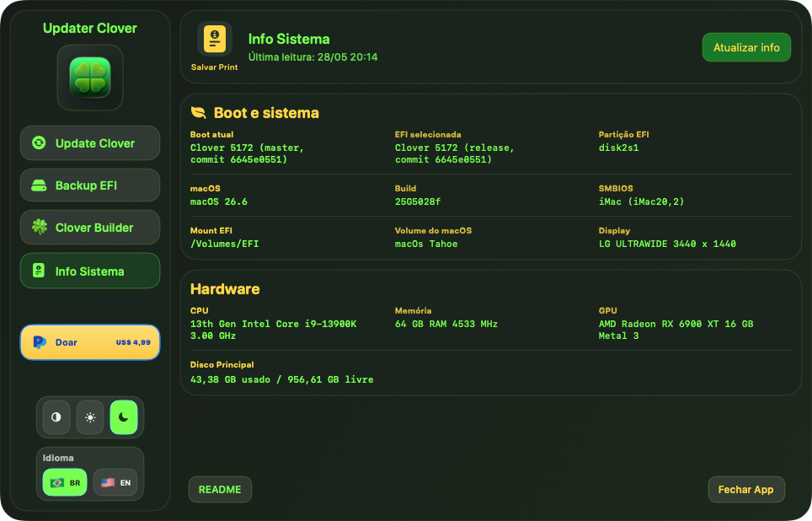Click Fechar App to quit
The image size is (812, 521).
click(x=745, y=489)
